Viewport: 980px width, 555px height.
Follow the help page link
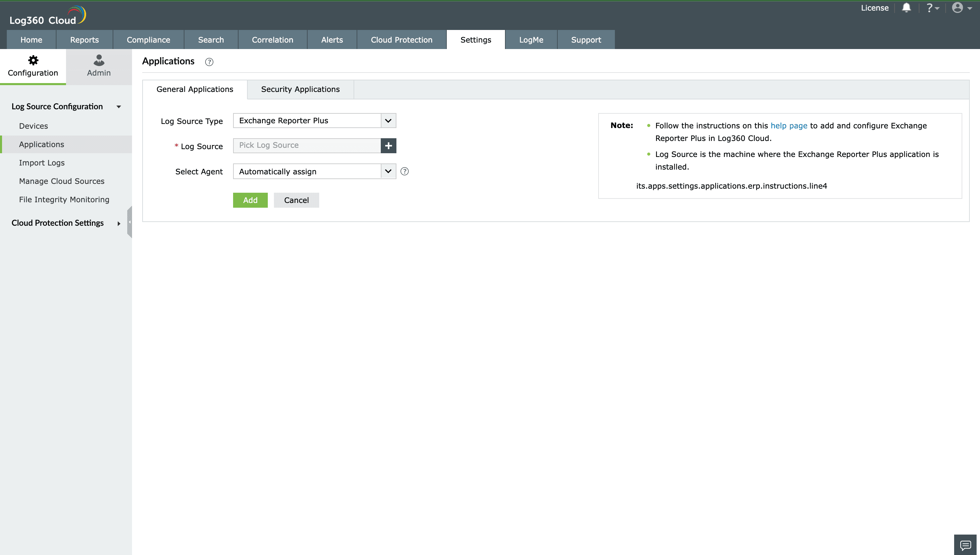click(x=788, y=126)
